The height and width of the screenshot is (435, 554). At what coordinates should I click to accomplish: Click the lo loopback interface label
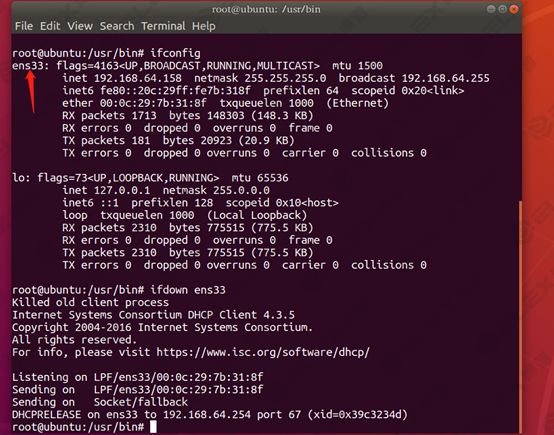[x=18, y=178]
